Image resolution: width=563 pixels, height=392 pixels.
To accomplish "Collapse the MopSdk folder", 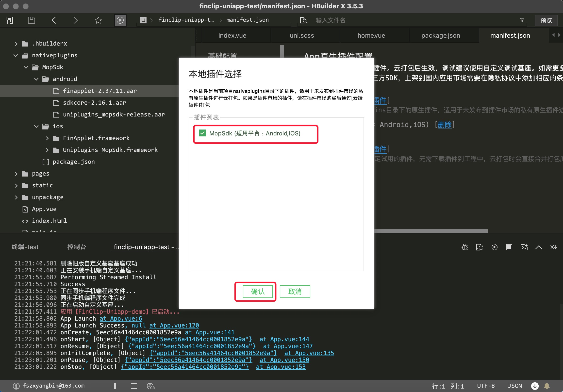I will [x=26, y=67].
